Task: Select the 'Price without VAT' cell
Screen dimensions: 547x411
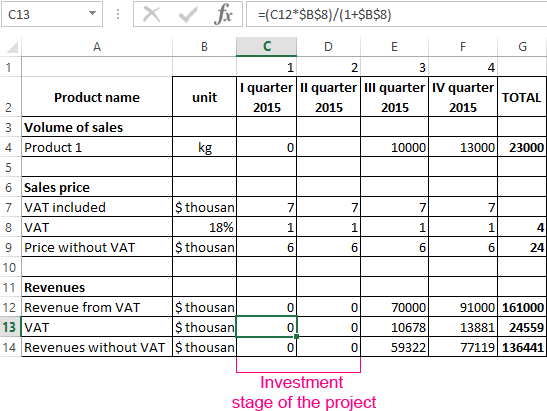Action: pos(97,247)
